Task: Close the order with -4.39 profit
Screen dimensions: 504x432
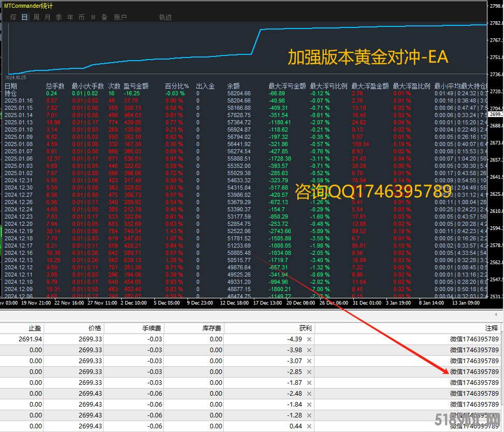Action: tap(309, 339)
